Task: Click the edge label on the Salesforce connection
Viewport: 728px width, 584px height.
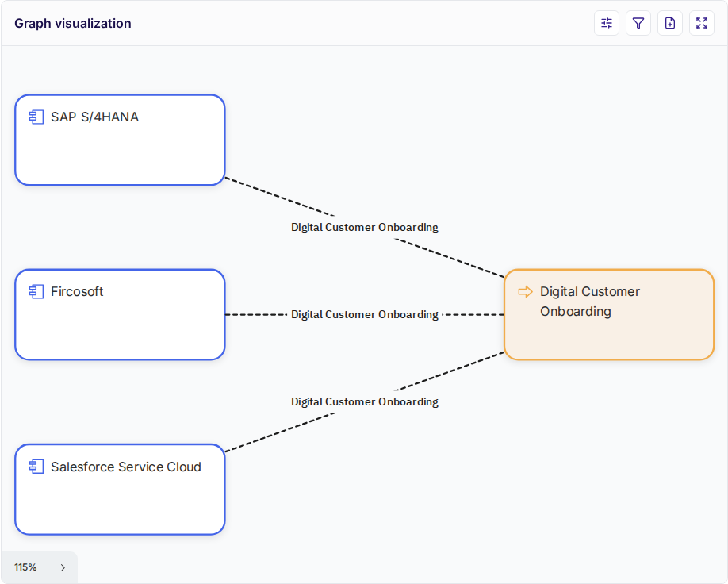Action: [365, 401]
